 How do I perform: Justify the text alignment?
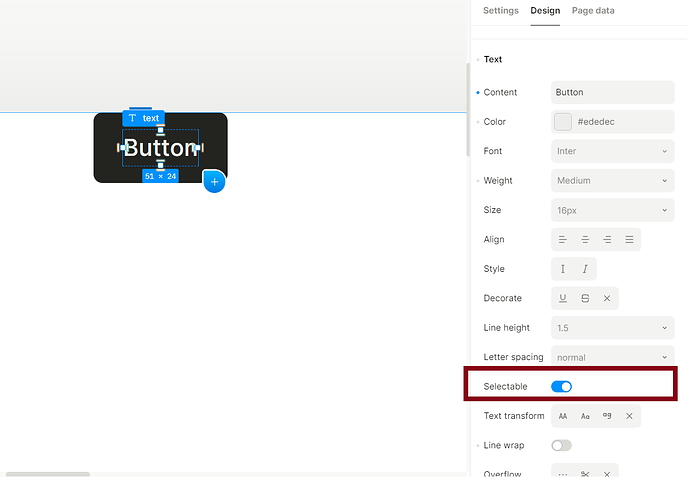point(629,240)
